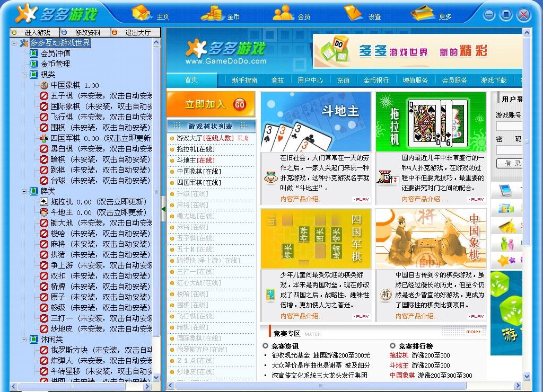
Task: Click the 斗地主 game icon in tree
Action: click(44, 212)
